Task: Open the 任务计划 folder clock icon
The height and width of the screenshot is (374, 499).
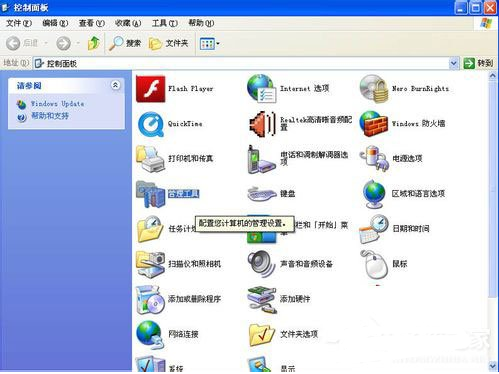Action: tap(151, 229)
